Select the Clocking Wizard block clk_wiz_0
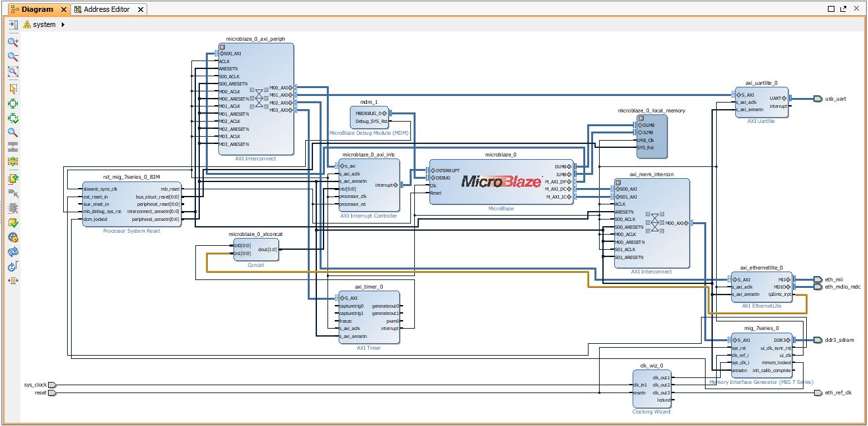Image resolution: width=868 pixels, height=426 pixels. (652, 389)
